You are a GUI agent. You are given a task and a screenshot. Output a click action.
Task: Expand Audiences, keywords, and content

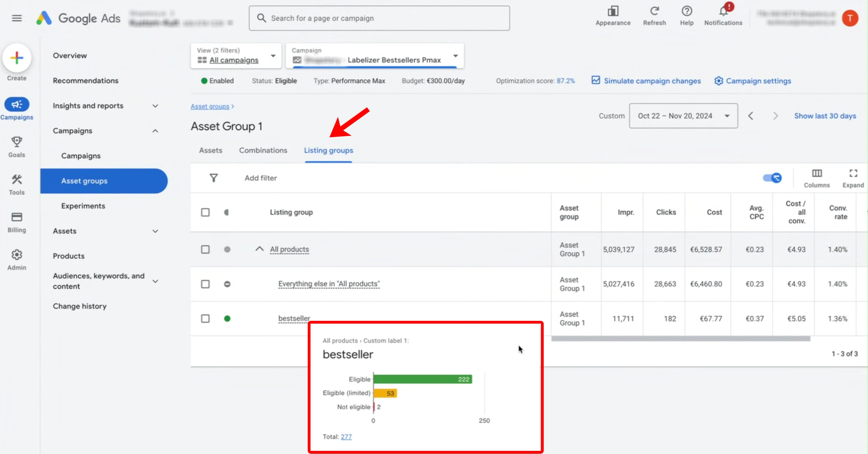pyautogui.click(x=155, y=281)
